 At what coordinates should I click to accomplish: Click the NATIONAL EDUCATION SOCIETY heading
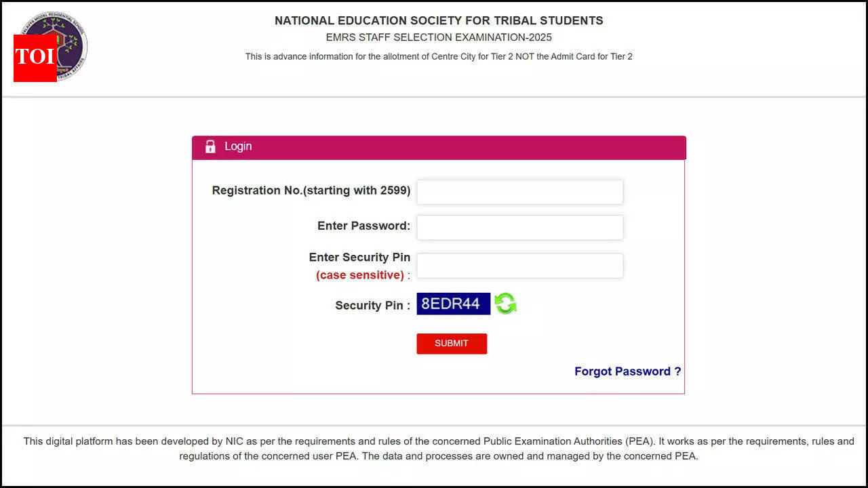click(x=438, y=20)
